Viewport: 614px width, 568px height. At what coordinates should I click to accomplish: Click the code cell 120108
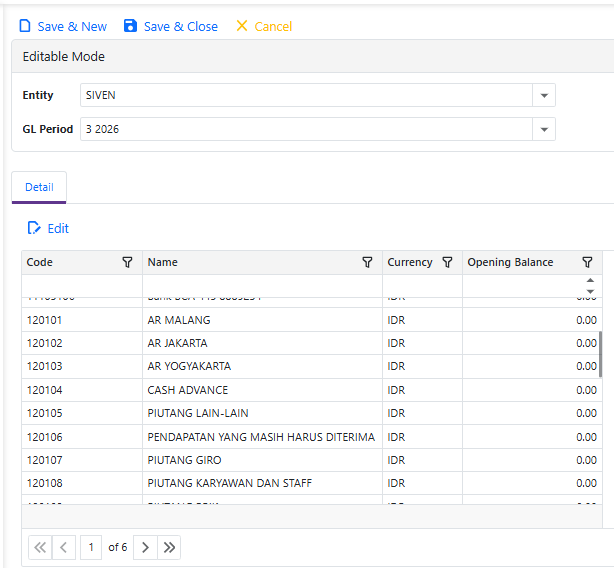click(82, 483)
